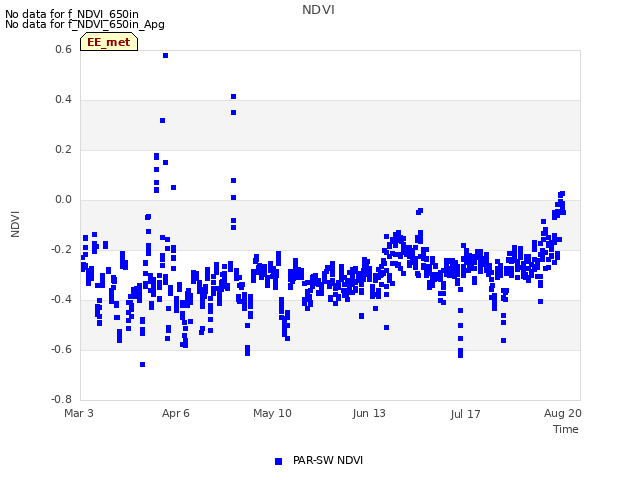Click the 0.2 y-axis tick label
Image resolution: width=640 pixels, height=480 pixels.
(63, 149)
